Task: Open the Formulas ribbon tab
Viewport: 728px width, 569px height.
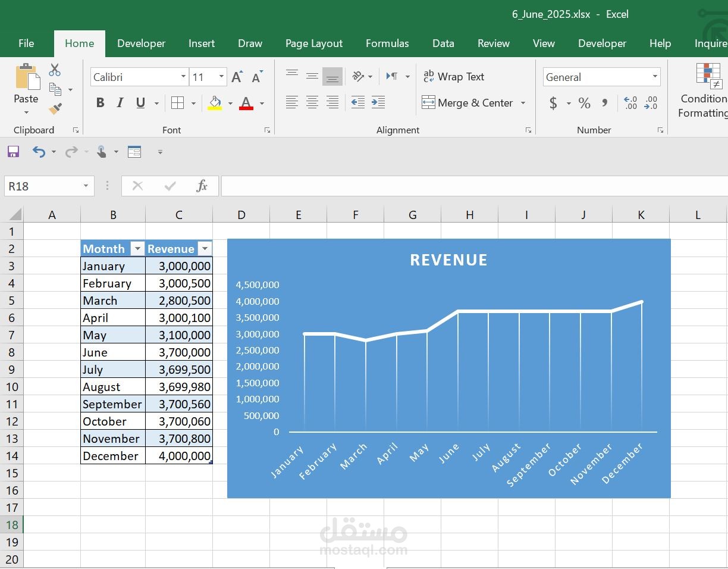Action: [387, 43]
